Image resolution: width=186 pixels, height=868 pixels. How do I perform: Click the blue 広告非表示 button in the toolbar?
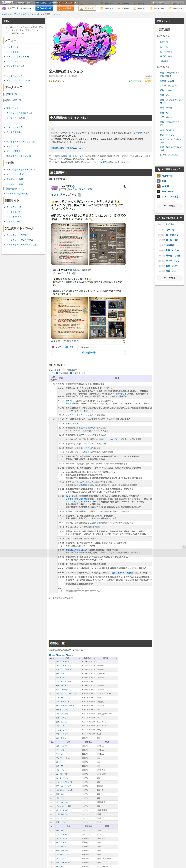44,8
